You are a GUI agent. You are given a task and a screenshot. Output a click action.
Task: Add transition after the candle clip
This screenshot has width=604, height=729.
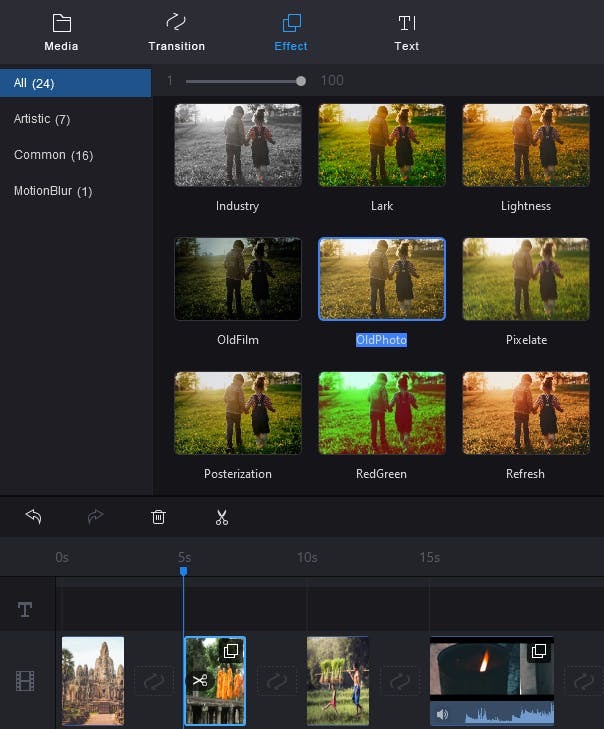tap(584, 681)
